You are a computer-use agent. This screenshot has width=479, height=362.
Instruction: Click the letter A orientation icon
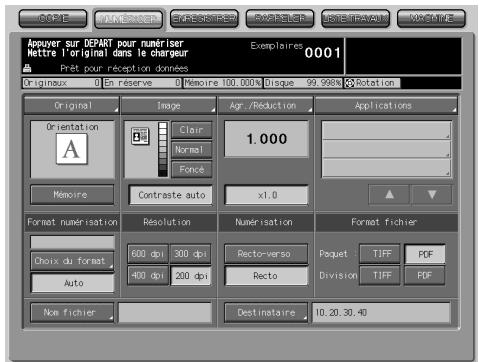coord(72,149)
